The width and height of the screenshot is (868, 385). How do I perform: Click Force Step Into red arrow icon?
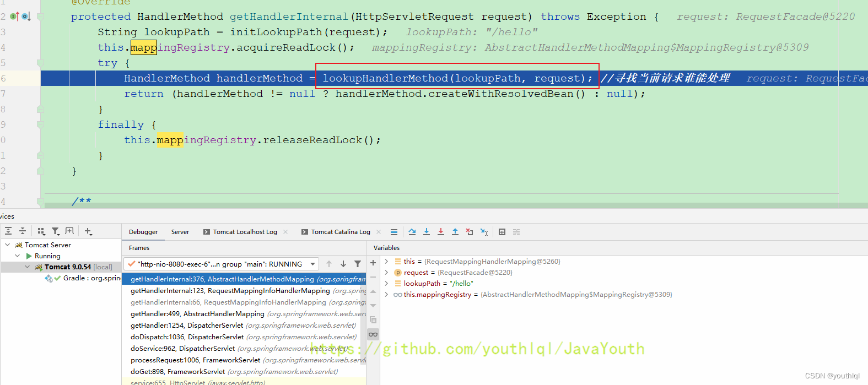[441, 232]
